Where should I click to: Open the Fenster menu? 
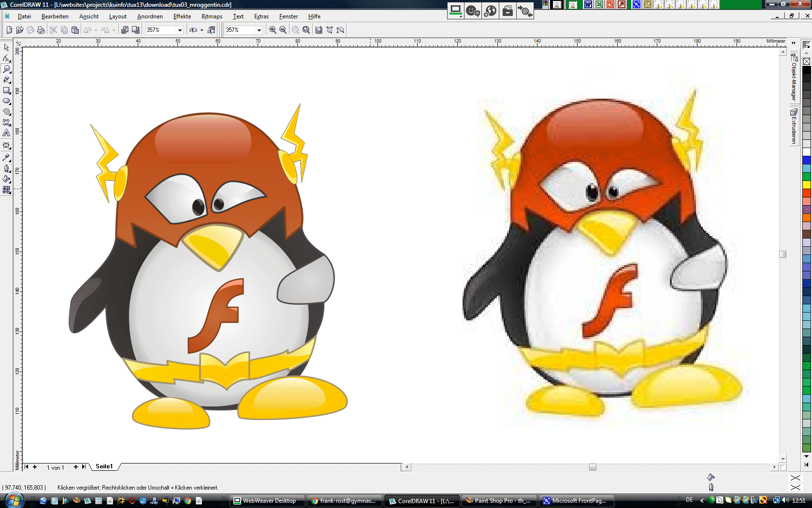coord(289,16)
